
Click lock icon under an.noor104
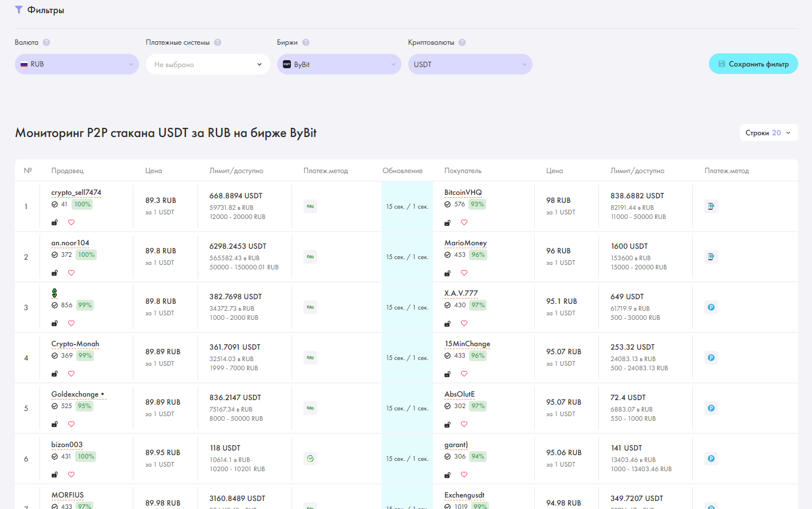tap(54, 273)
